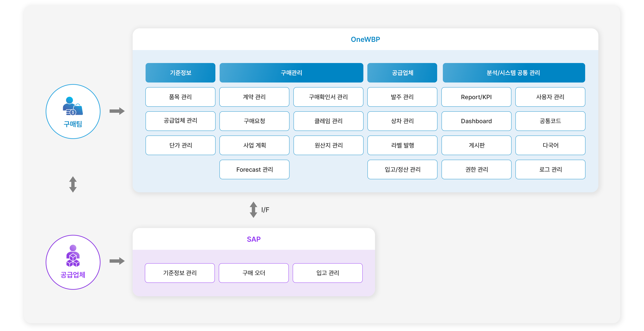
Task: Click the I/F double arrow icon
Action: point(253,210)
